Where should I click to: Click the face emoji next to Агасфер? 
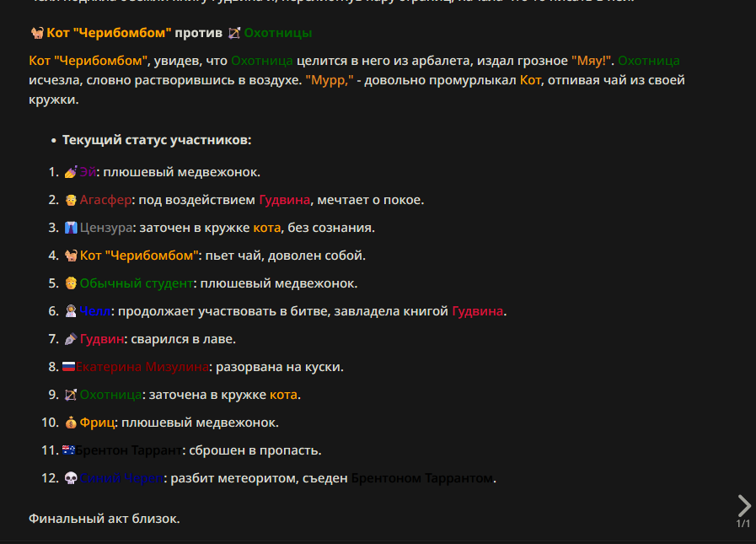pyautogui.click(x=71, y=200)
